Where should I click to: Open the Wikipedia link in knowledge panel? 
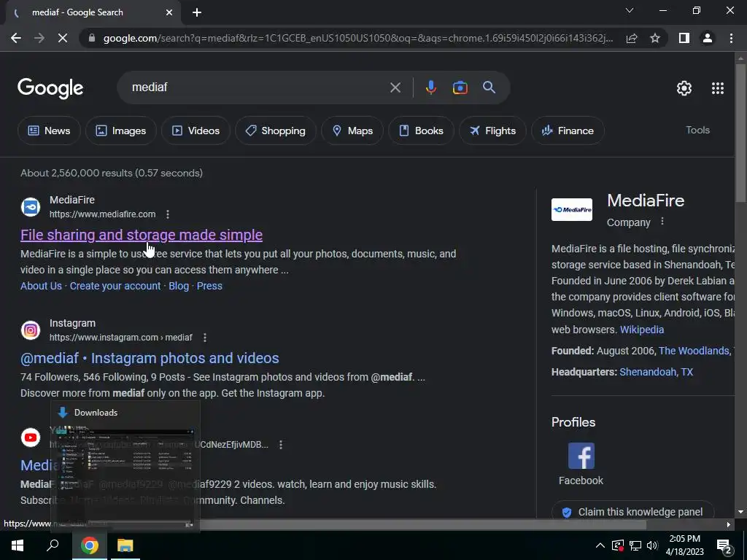(642, 330)
